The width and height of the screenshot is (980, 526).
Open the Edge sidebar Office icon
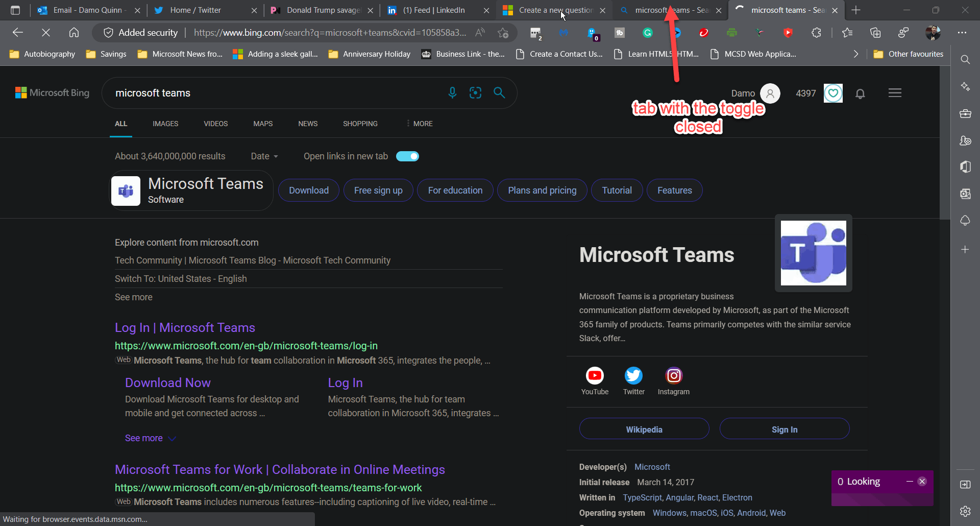pyautogui.click(x=965, y=167)
